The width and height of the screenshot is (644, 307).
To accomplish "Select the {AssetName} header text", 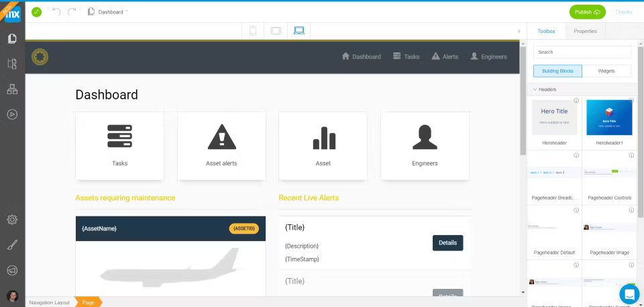I will (x=99, y=228).
